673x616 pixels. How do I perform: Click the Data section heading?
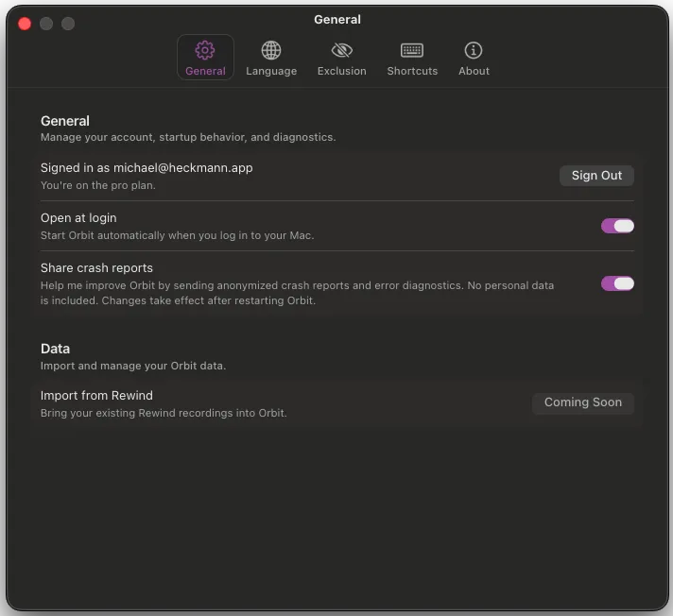pos(55,349)
